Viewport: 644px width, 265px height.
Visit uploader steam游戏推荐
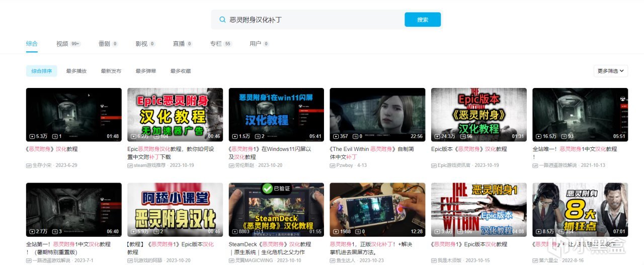coord(150,165)
